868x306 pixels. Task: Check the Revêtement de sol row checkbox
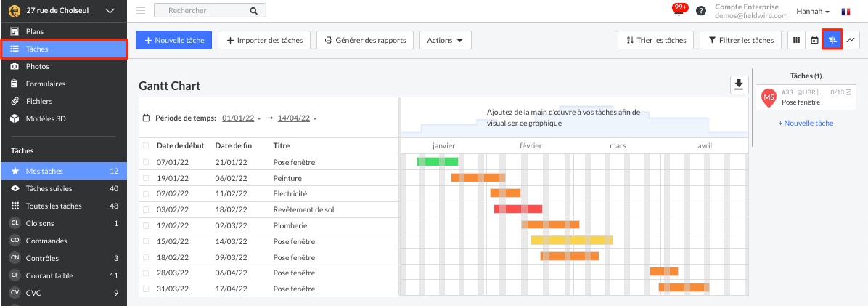(x=146, y=210)
